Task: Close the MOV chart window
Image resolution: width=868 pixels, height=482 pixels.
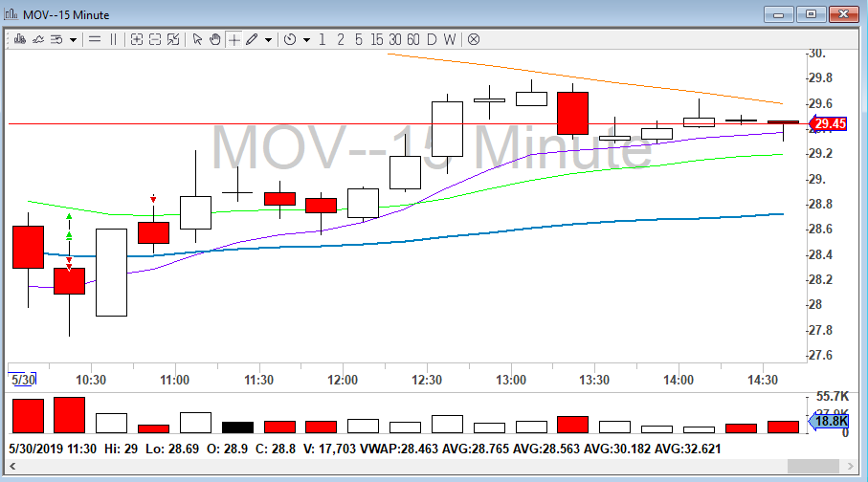Action: [844, 14]
